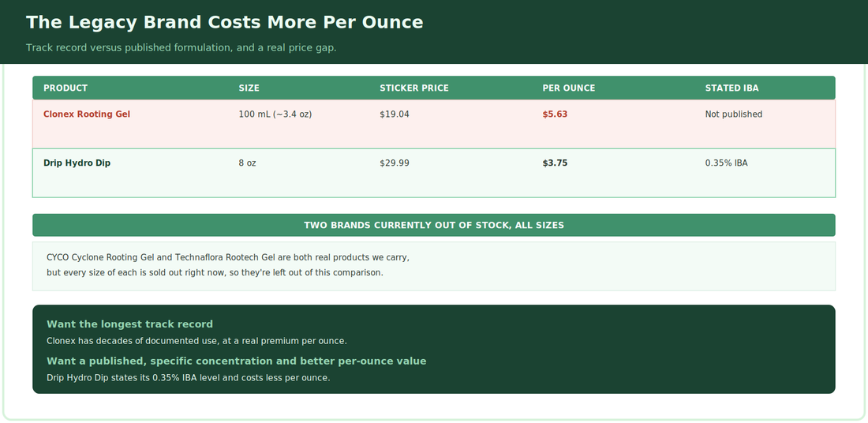Image resolution: width=868 pixels, height=423 pixels.
Task: Click the SIZE column header
Action: click(249, 88)
